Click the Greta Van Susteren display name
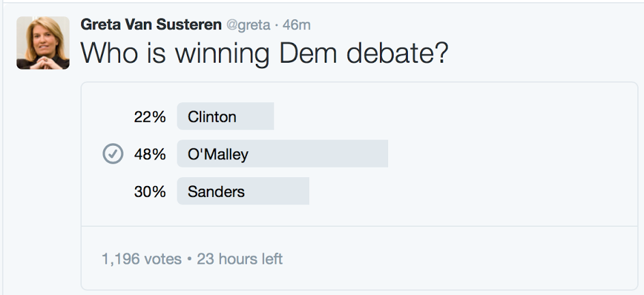Image resolution: width=644 pixels, height=295 pixels. (x=151, y=25)
